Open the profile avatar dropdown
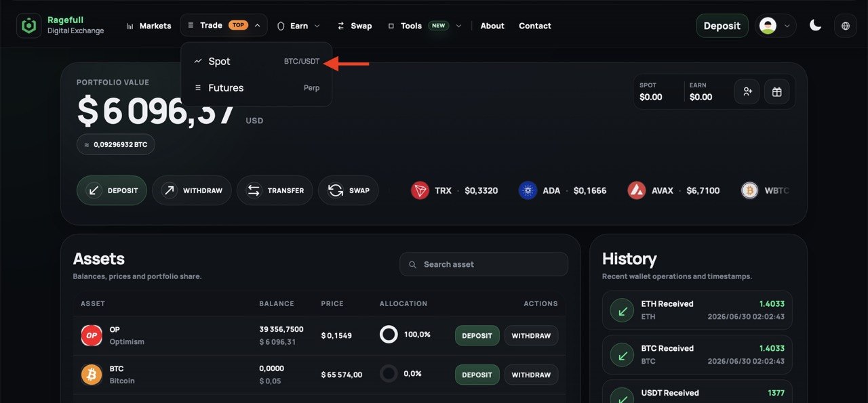The height and width of the screenshot is (403, 868). (775, 26)
